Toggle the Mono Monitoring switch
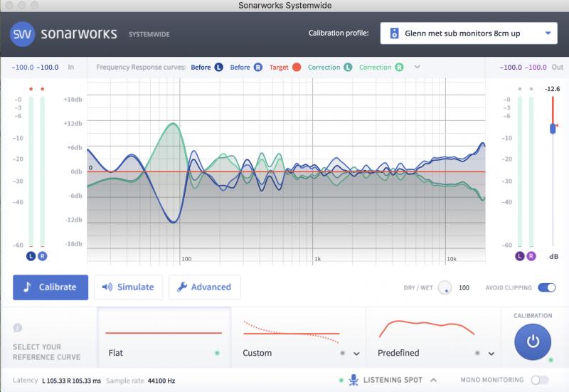This screenshot has height=392, width=569. (539, 380)
